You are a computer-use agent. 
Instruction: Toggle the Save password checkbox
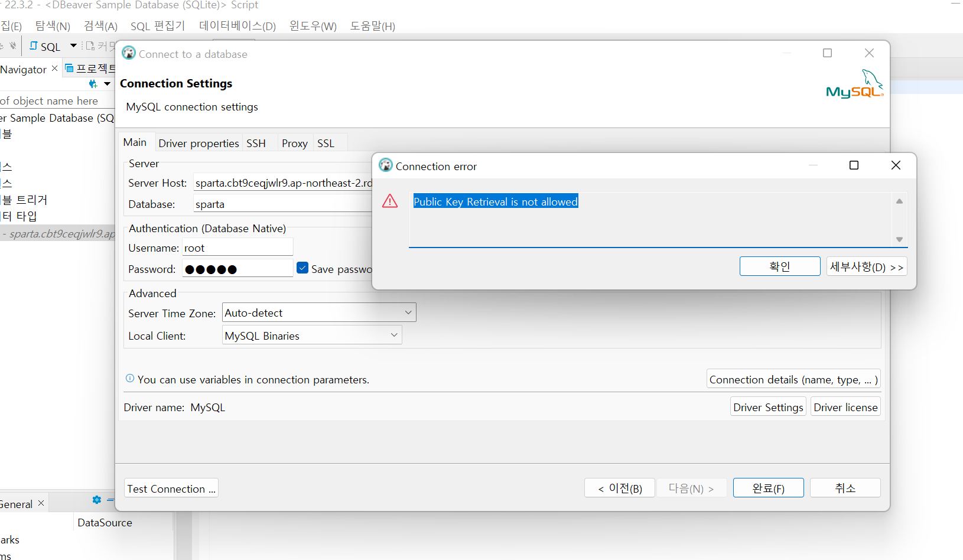click(x=302, y=268)
